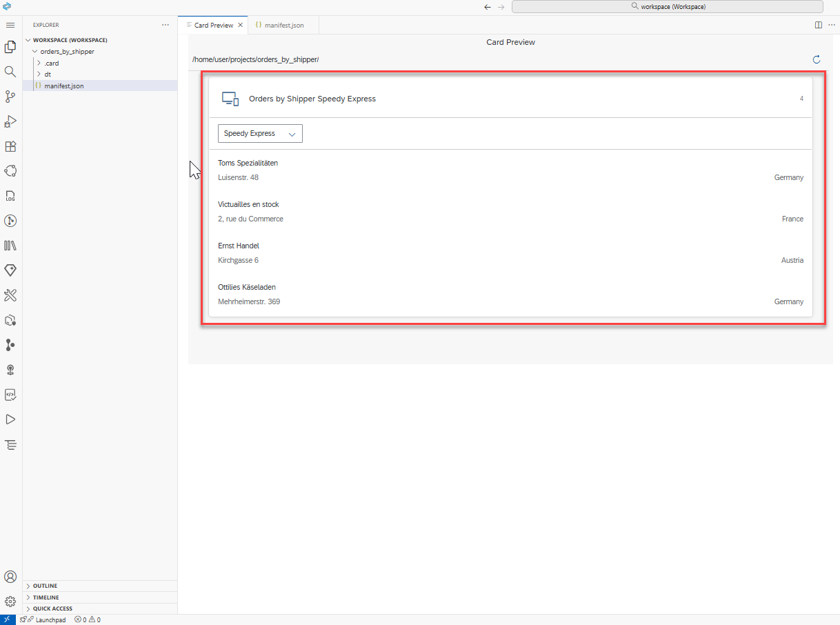Select the Victuailles en stock list item
Viewport: 840px width, 625px height.
(510, 212)
